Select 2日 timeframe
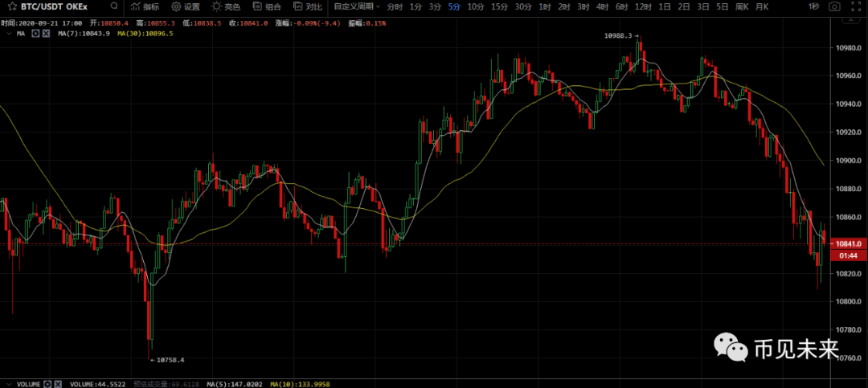868x388 pixels. tap(684, 6)
